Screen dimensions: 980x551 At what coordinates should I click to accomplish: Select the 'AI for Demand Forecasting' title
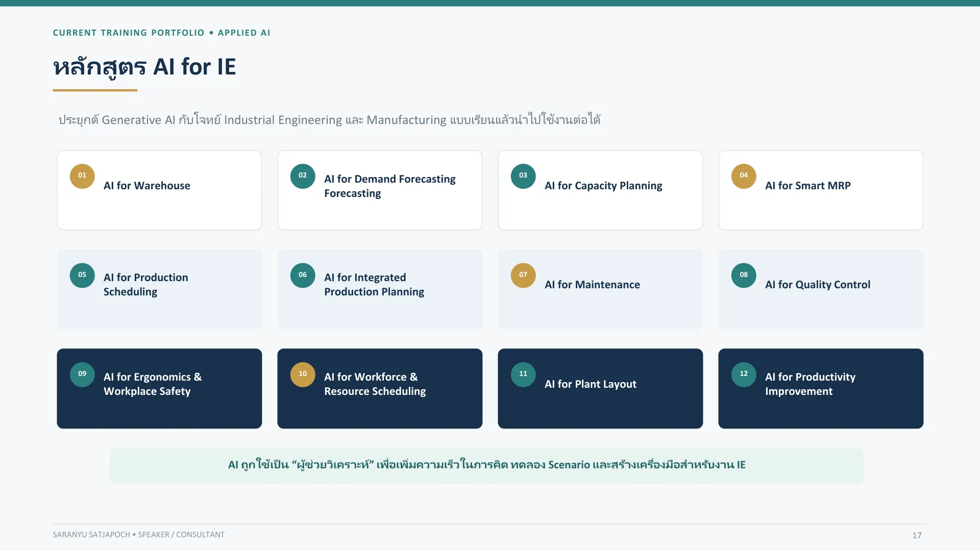390,186
